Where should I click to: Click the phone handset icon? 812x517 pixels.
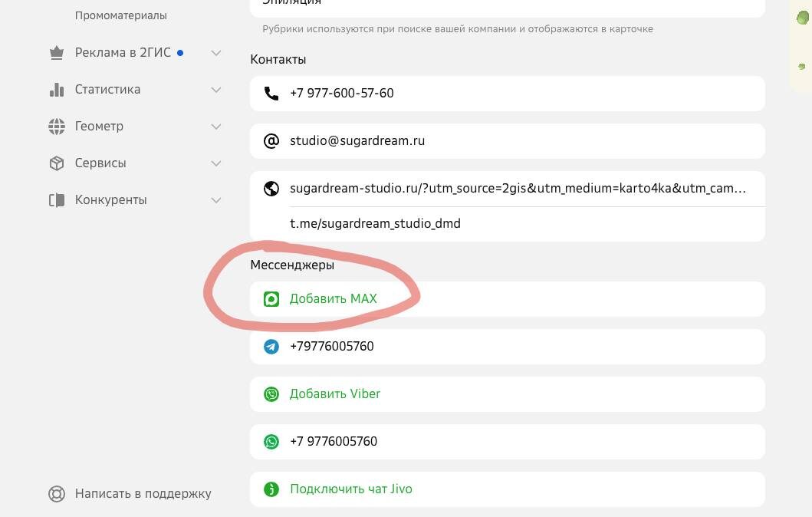[x=271, y=94]
